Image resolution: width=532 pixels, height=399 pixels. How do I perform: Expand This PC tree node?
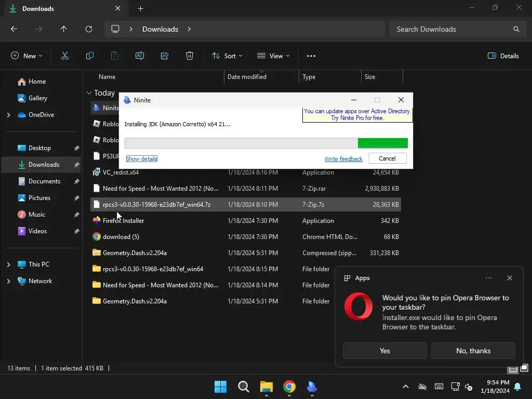click(8, 264)
